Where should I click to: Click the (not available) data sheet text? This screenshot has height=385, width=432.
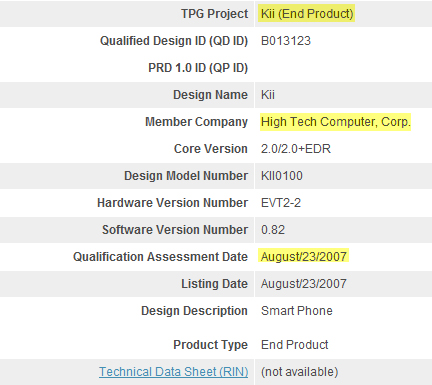(x=299, y=372)
